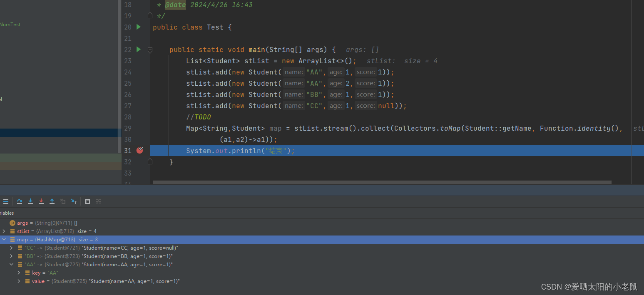This screenshot has width=644, height=295.
Task: Click the CSDN watermark link
Action: (x=589, y=287)
